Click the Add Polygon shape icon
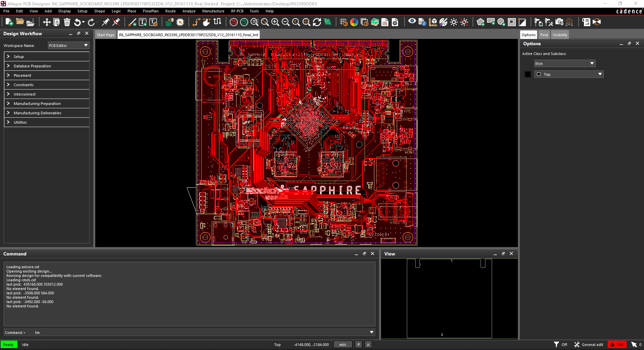This screenshot has width=644, height=350. point(481,22)
